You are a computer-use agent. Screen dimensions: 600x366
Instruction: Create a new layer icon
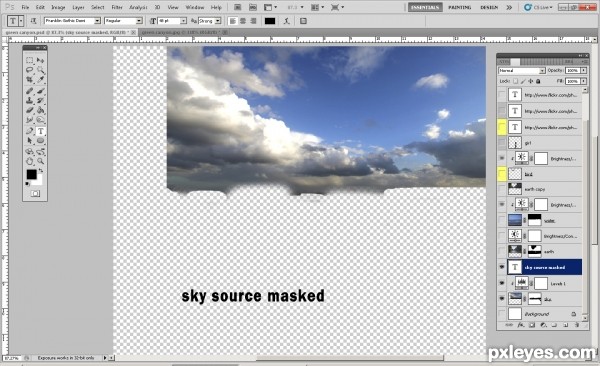(x=566, y=325)
